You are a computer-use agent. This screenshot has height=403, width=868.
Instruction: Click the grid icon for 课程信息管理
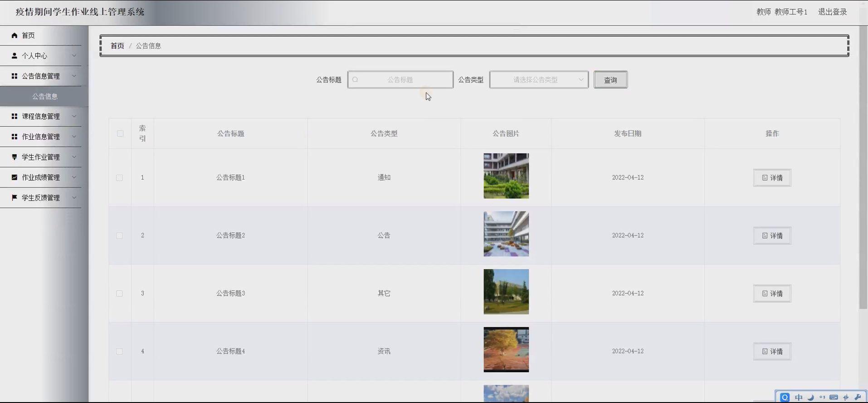[14, 117]
